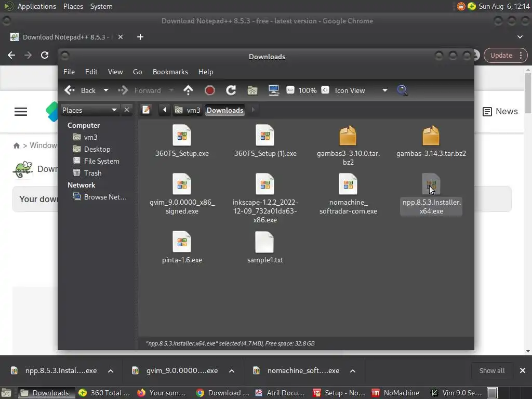Open the Places sidebar selector dropdown
532x399 pixels.
89,110
